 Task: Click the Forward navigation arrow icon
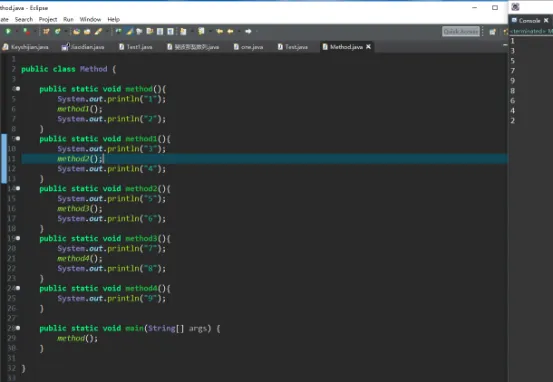click(248, 31)
